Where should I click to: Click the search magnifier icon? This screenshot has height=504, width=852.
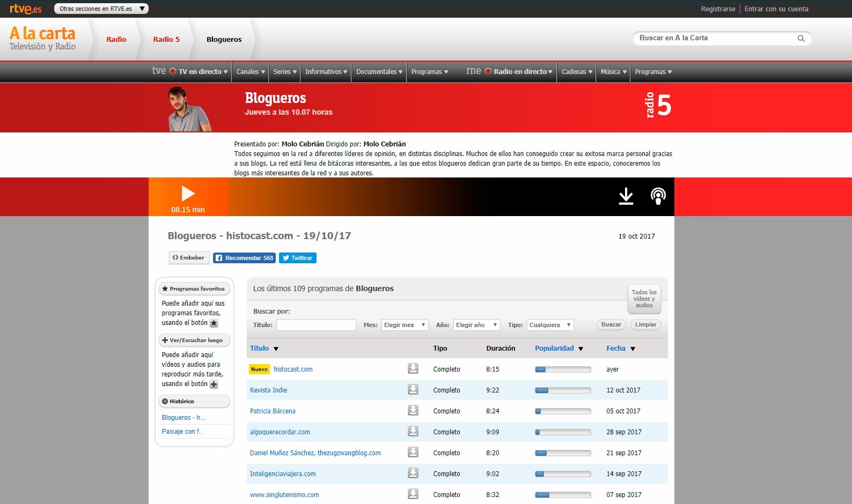tap(800, 39)
